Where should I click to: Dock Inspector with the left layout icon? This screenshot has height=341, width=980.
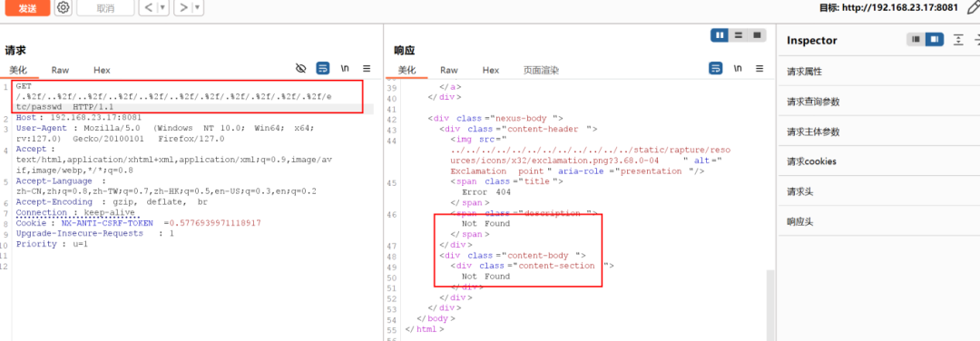[916, 39]
